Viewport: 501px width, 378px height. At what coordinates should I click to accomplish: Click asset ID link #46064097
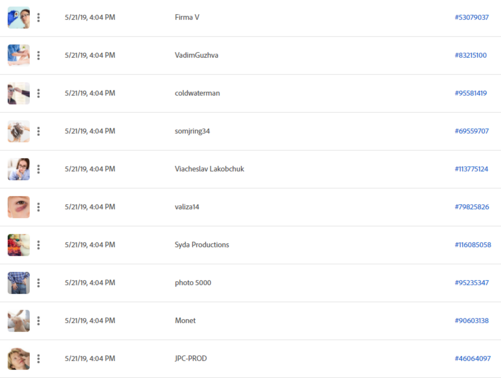point(473,359)
